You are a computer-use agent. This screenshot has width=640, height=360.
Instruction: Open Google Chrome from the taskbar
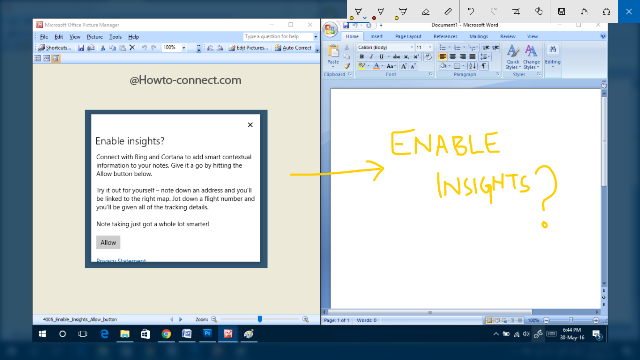[166, 334]
